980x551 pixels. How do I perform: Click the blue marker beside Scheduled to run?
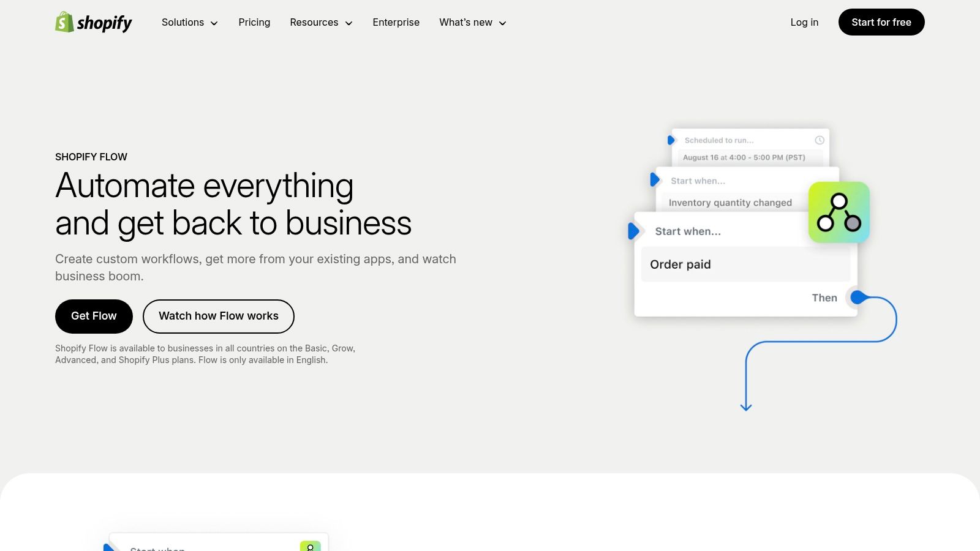[x=671, y=140]
